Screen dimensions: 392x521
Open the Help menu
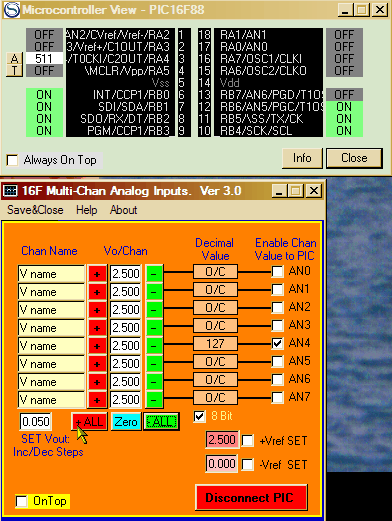click(x=87, y=210)
